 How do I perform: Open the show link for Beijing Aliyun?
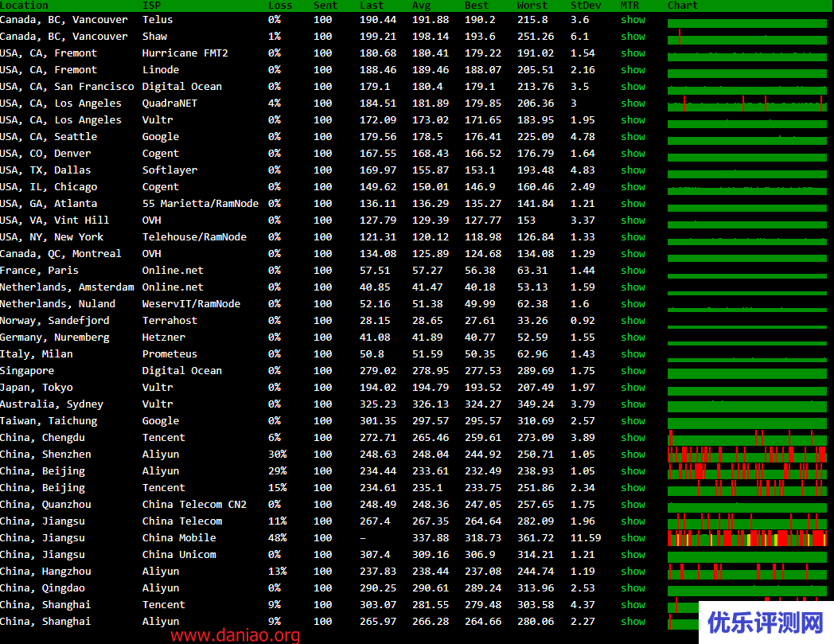pyautogui.click(x=633, y=471)
